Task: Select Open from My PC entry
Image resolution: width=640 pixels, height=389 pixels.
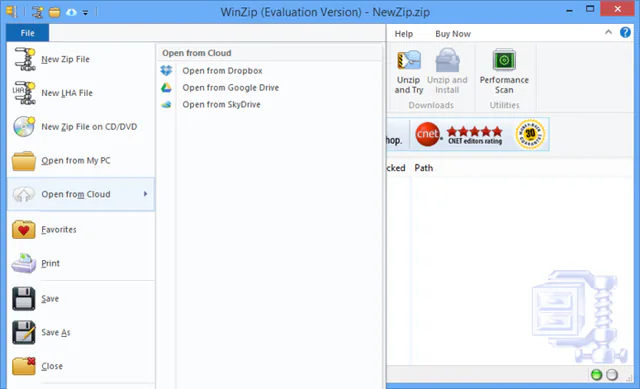Action: tap(81, 160)
